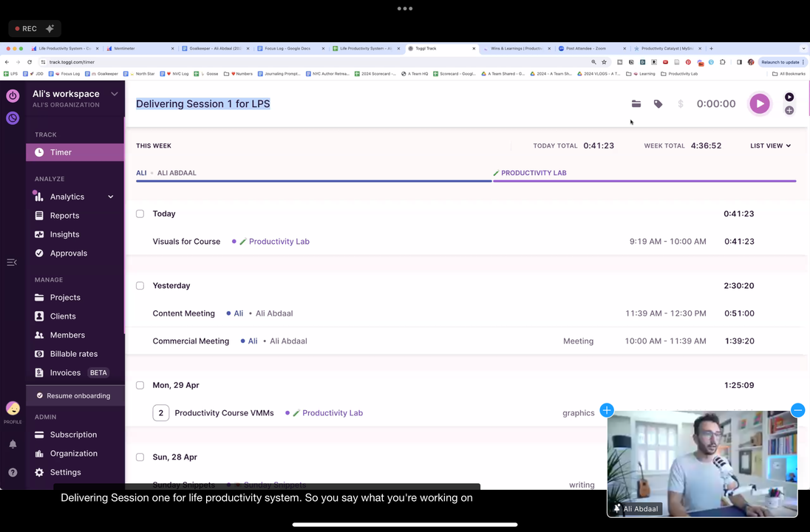
Task: Expand the grouped entries badge 2
Action: tap(160, 413)
